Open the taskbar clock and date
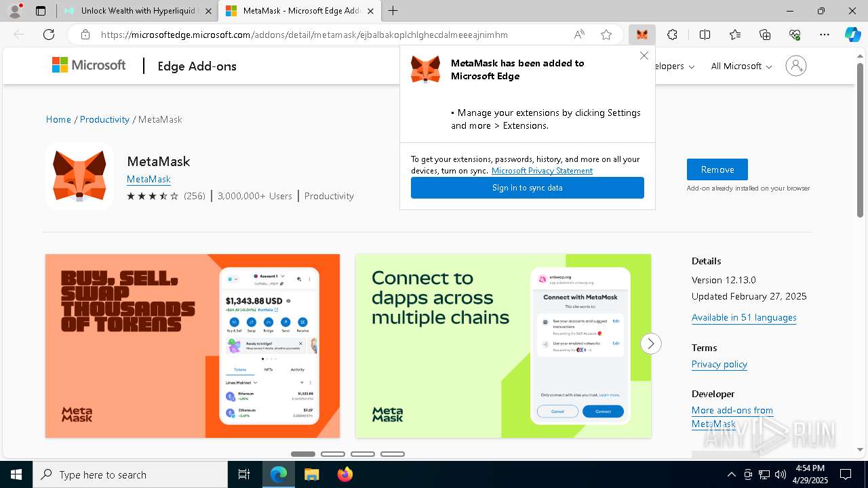This screenshot has height=488, width=868. 810,474
